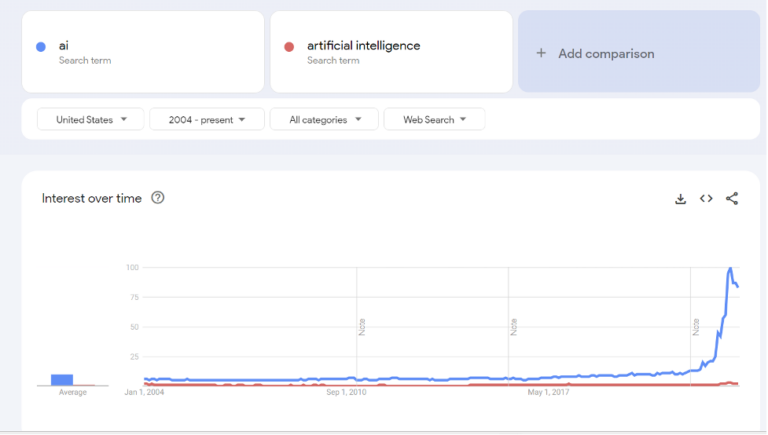Click the '25' y-axis label

134,357
